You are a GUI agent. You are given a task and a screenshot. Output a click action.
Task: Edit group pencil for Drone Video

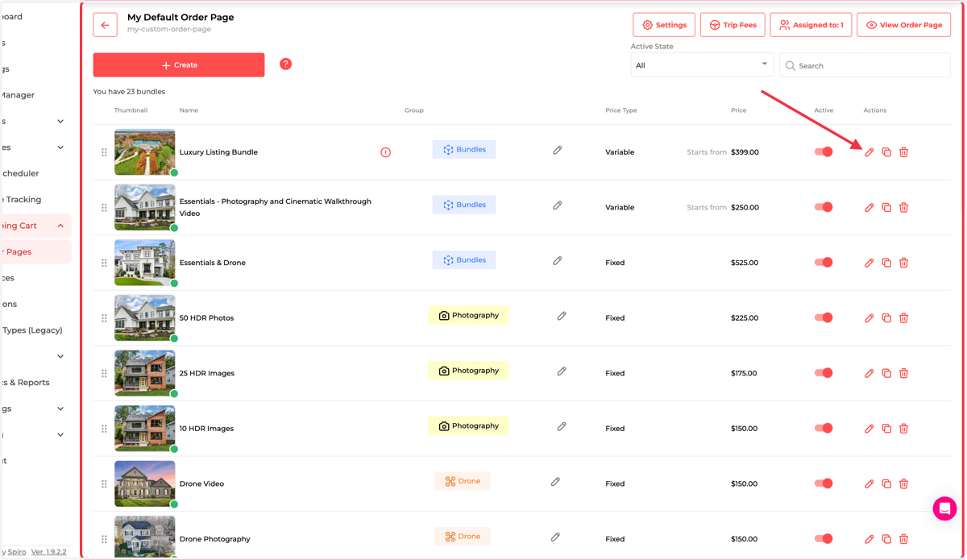pyautogui.click(x=555, y=482)
